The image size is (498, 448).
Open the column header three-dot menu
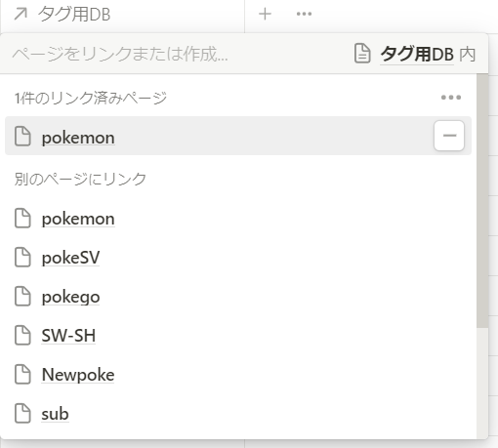coord(304,14)
